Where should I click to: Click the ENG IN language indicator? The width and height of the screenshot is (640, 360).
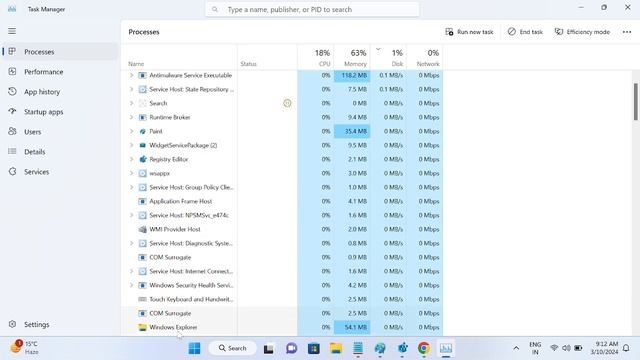[535, 348]
